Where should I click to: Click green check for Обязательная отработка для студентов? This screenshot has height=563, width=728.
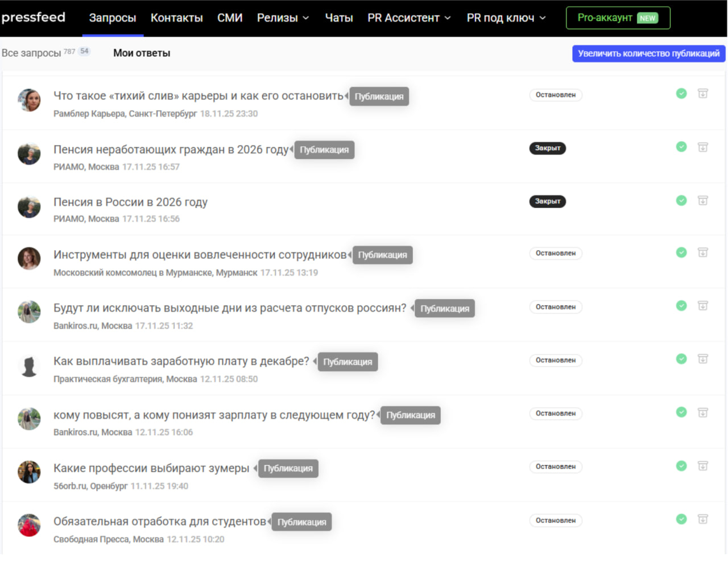click(681, 519)
